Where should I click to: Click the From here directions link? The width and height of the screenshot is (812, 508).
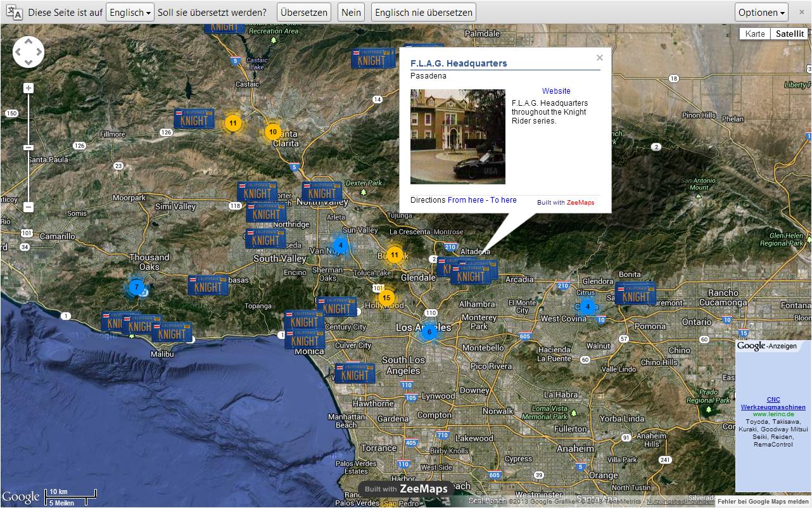466,200
